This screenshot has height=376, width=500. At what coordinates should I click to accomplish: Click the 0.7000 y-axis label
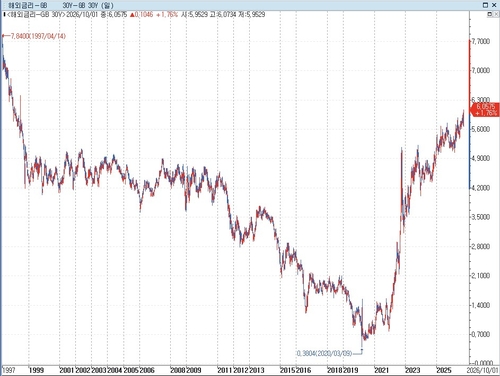coord(481,334)
